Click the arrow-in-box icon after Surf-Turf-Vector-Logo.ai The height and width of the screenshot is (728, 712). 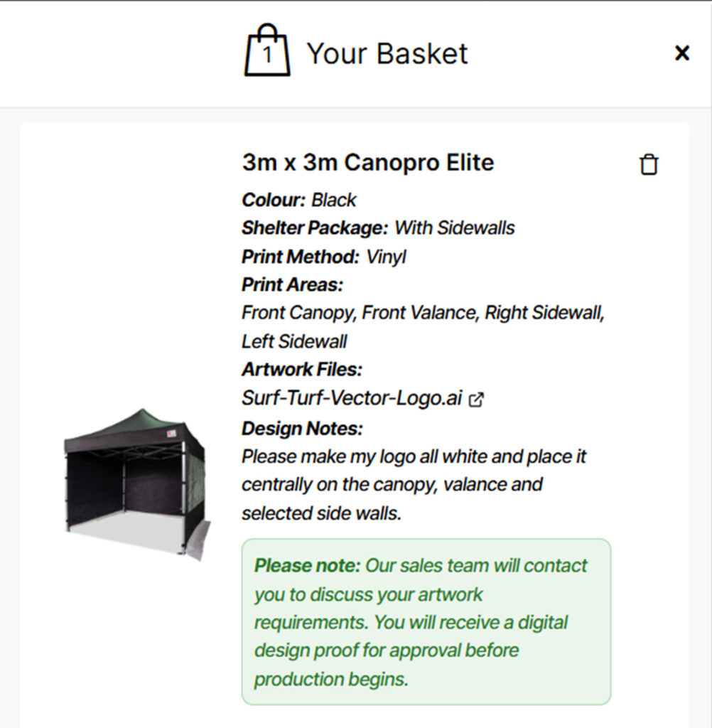pyautogui.click(x=476, y=400)
